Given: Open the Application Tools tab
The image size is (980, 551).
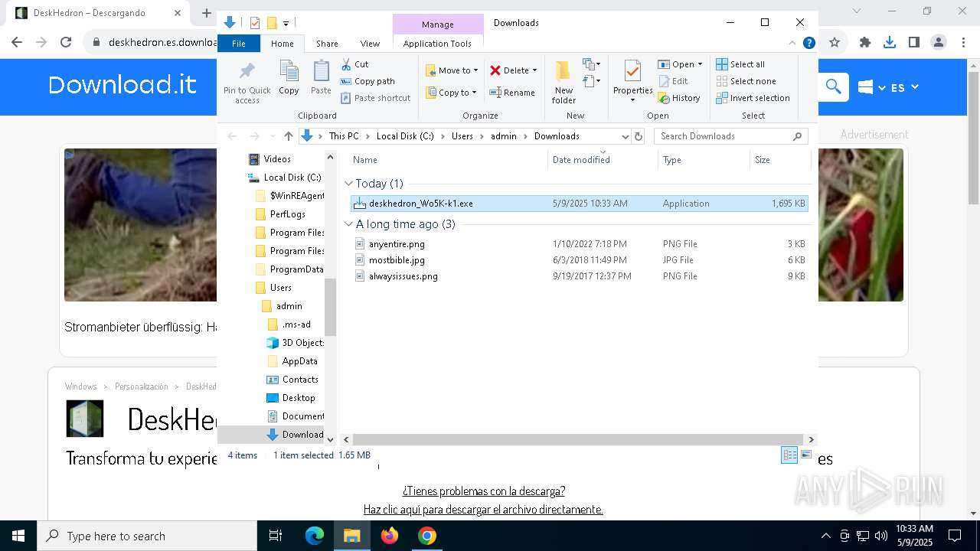Looking at the screenshot, I should pyautogui.click(x=437, y=44).
